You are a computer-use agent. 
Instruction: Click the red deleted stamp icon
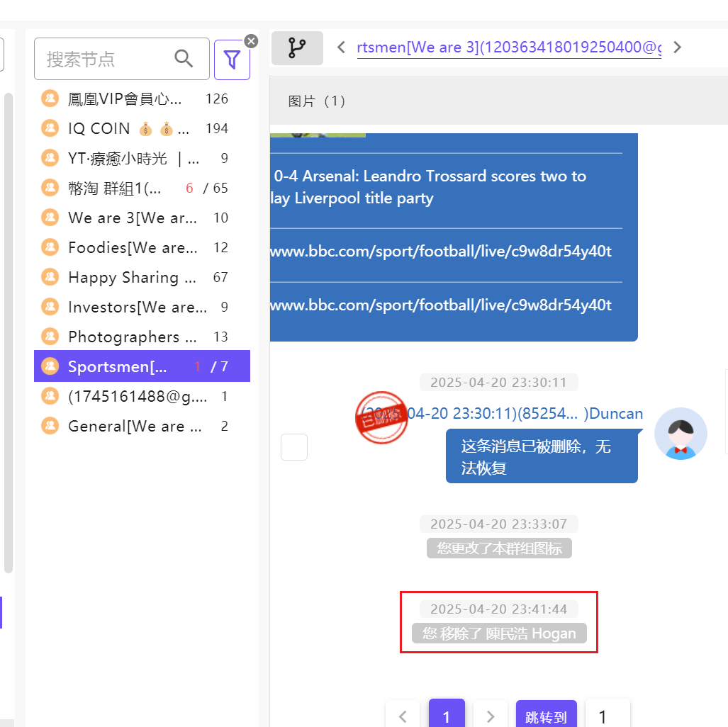click(381, 417)
